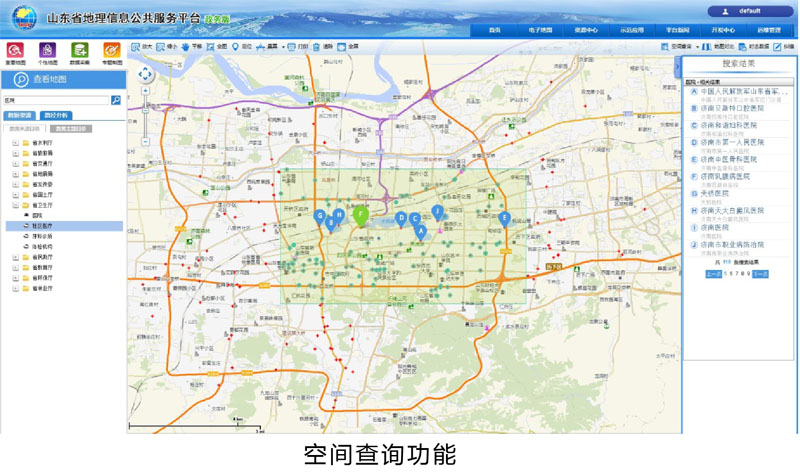Open the 电子地图 navigation menu
Image resolution: width=800 pixels, height=473 pixels.
(540, 30)
